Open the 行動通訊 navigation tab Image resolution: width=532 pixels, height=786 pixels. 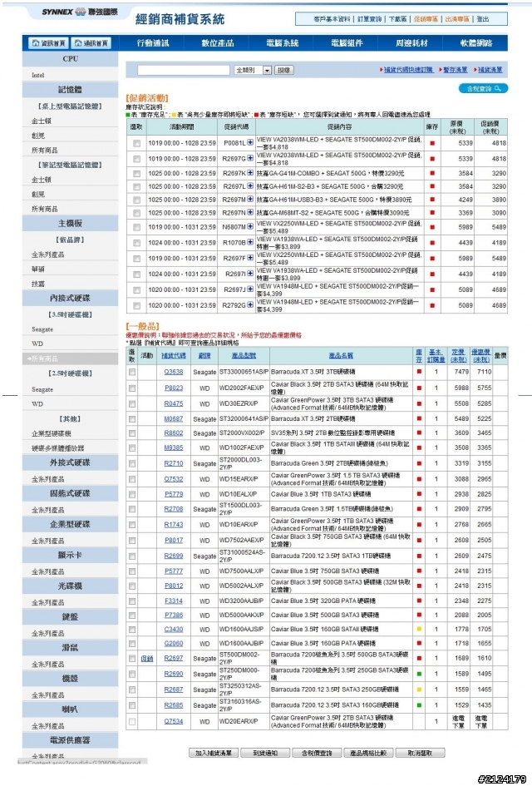153,43
